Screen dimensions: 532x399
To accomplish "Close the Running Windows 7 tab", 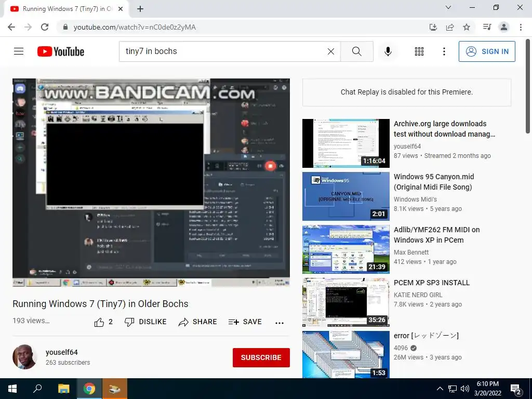I will click(x=121, y=9).
